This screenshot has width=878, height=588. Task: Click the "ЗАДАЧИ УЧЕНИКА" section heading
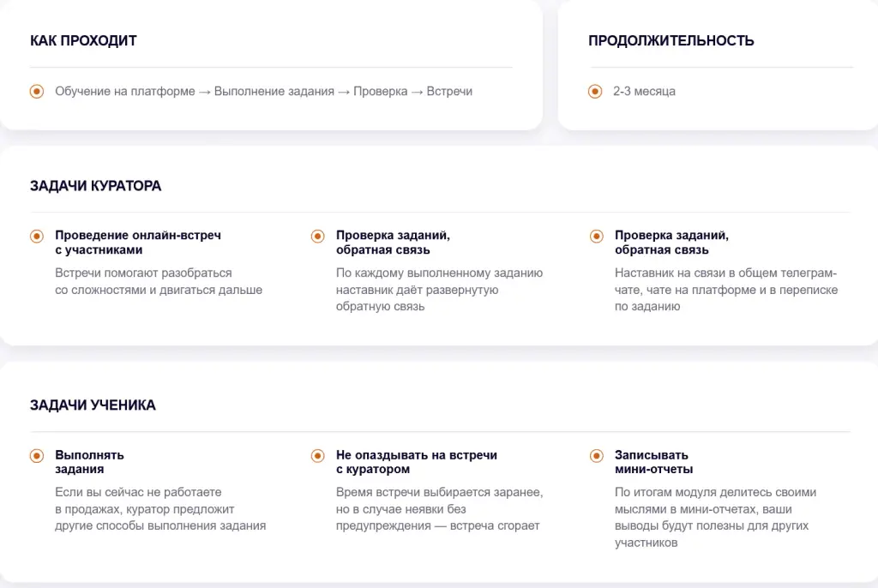coord(93,405)
